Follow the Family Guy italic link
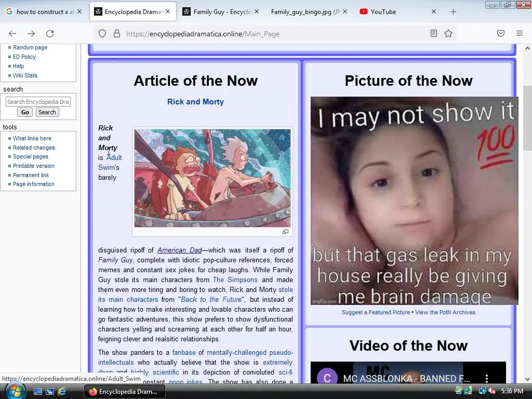 tap(115, 260)
